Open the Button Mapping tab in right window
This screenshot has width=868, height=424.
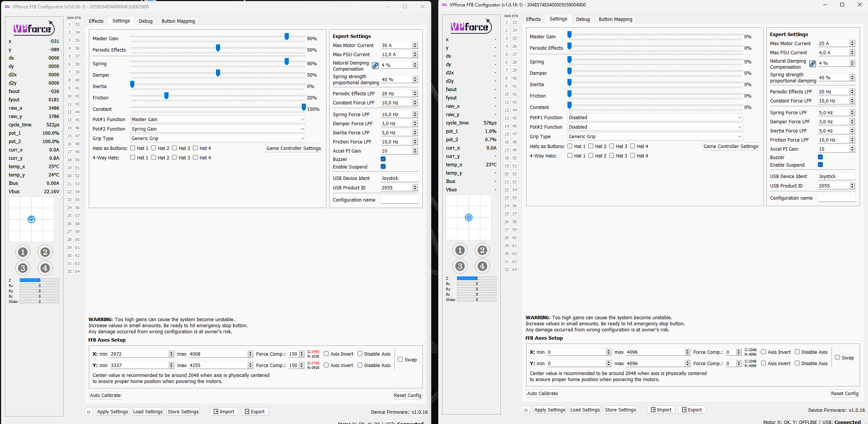615,19
